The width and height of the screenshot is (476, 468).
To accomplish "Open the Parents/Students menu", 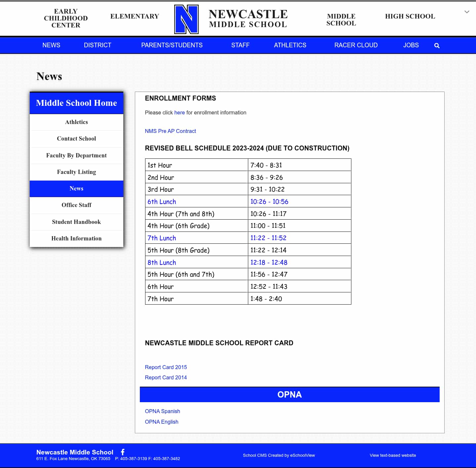I will tap(172, 45).
